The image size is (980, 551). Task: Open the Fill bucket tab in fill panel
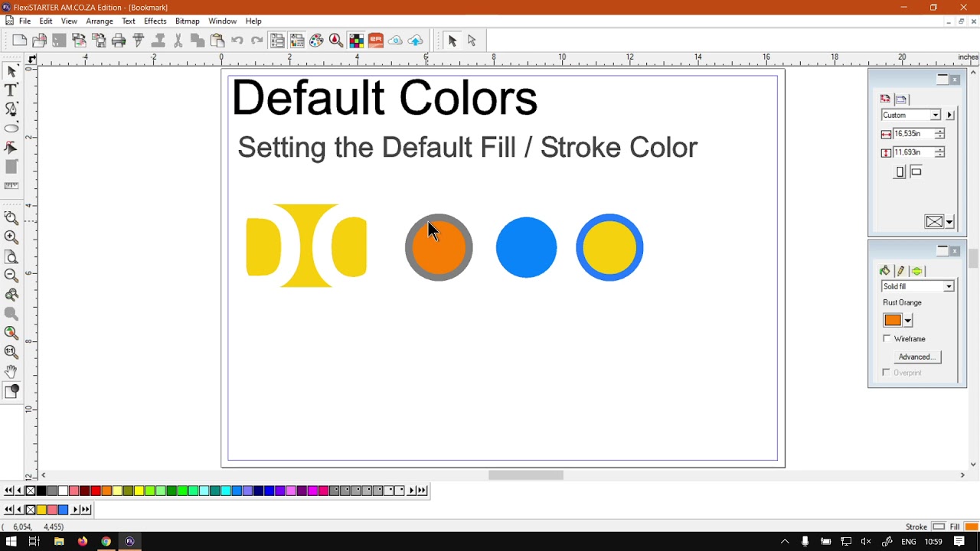885,271
